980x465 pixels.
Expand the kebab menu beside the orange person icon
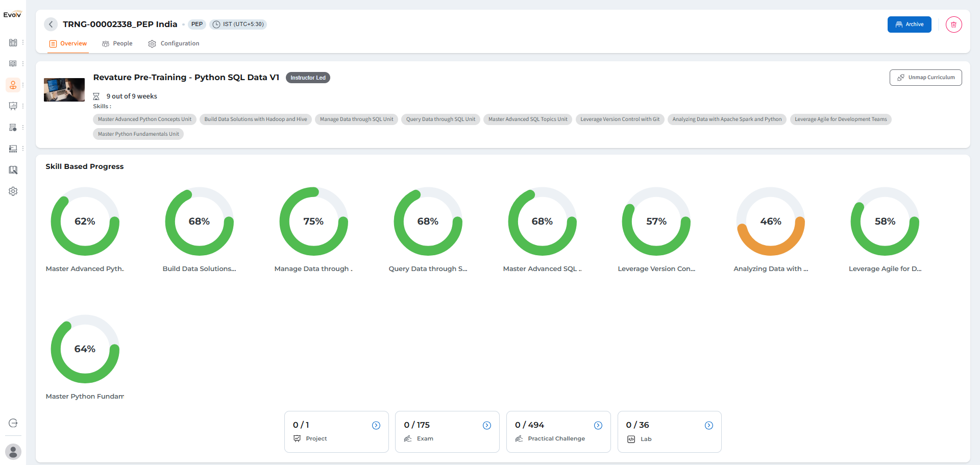[x=23, y=85]
